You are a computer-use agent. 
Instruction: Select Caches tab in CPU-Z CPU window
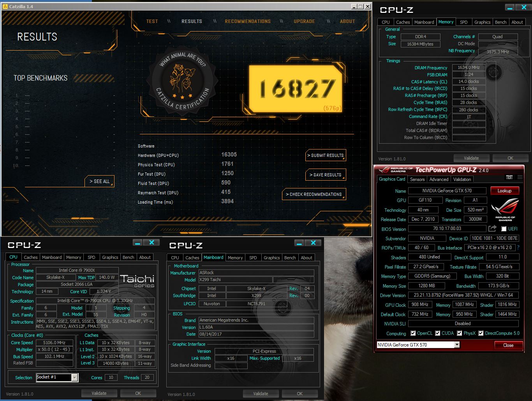pos(31,257)
